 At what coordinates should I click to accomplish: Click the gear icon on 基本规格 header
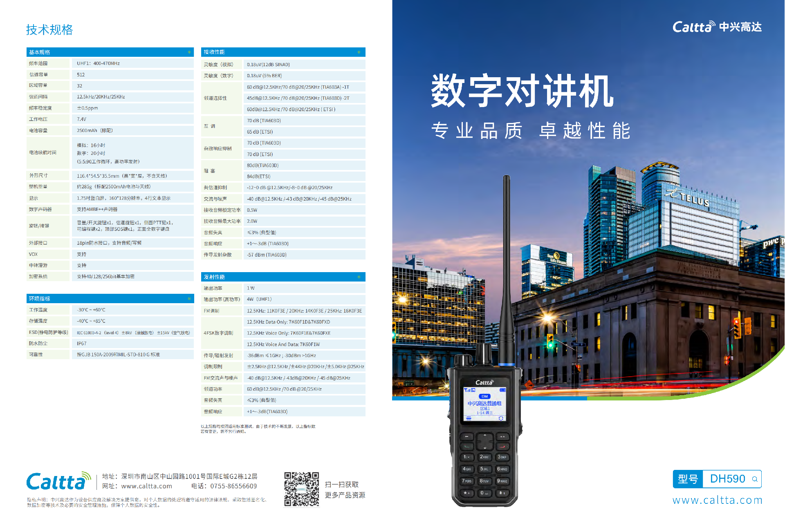coord(189,52)
